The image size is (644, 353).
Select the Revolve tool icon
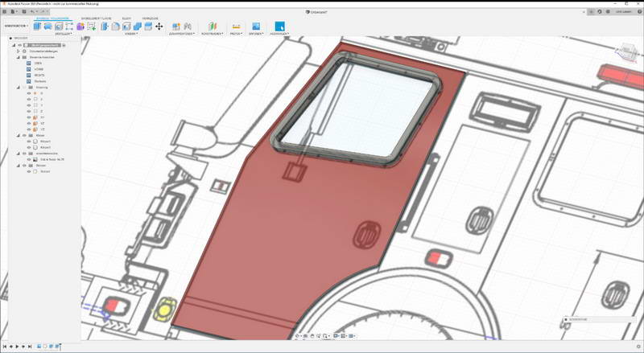click(x=47, y=27)
